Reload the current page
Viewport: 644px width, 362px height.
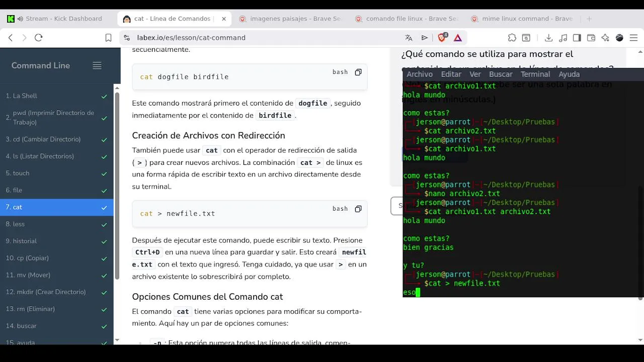(39, 38)
